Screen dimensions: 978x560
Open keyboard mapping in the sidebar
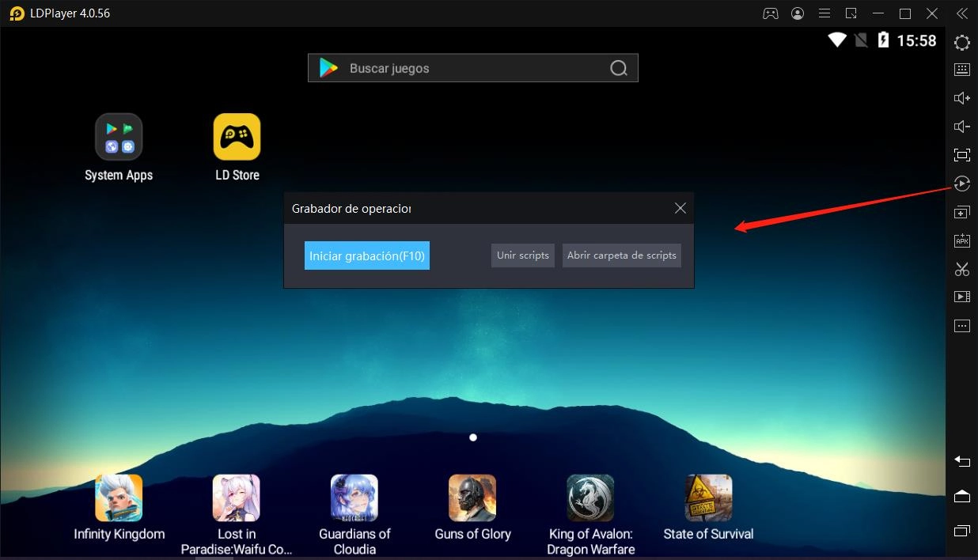pos(962,70)
